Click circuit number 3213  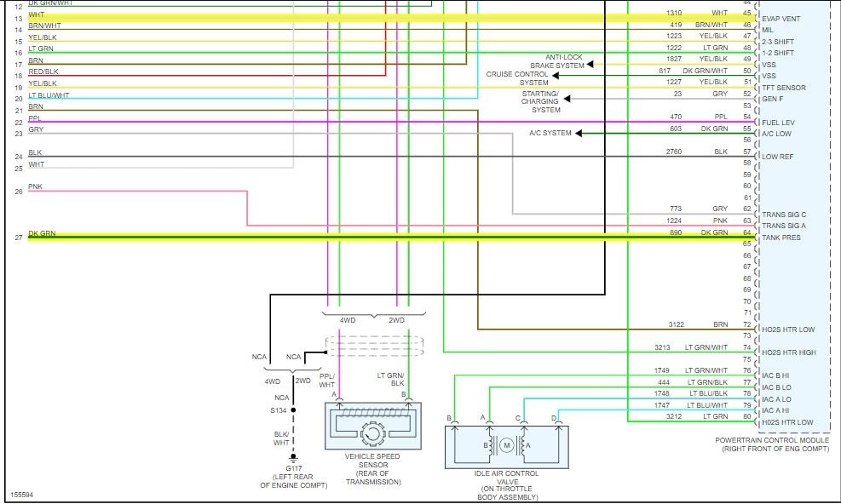662,347
